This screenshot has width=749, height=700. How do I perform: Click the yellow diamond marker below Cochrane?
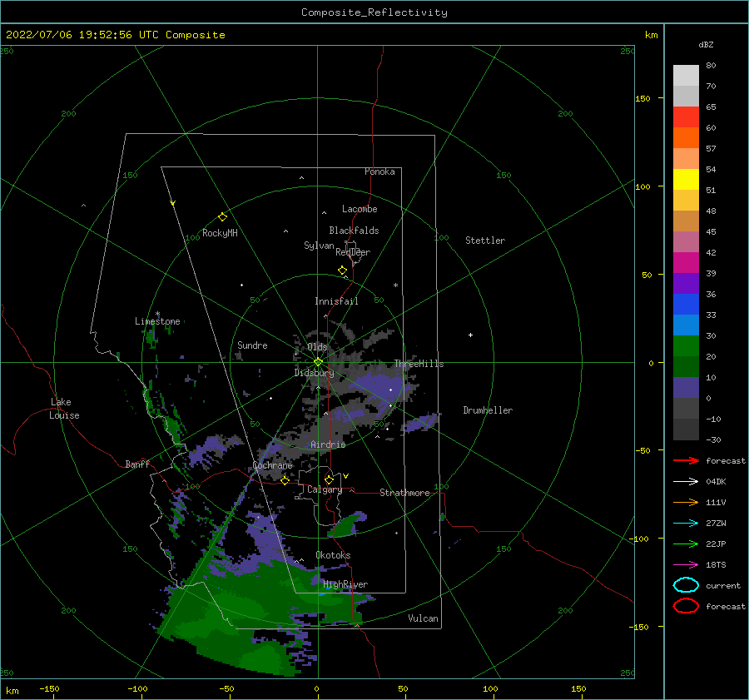(x=285, y=480)
